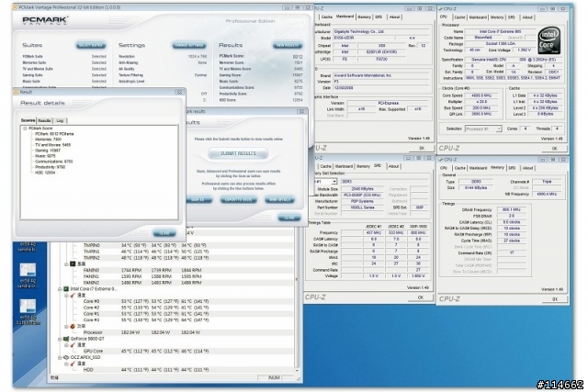Viewport: 588px width, 392px height.
Task: Click the Intel Core i7 Extreme chip icon
Action: coord(66,289)
